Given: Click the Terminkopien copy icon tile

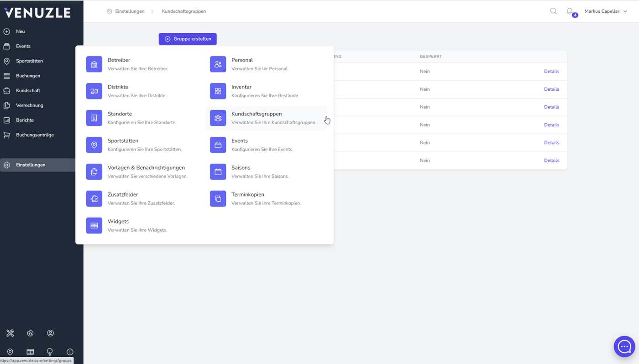Looking at the screenshot, I should 218,199.
